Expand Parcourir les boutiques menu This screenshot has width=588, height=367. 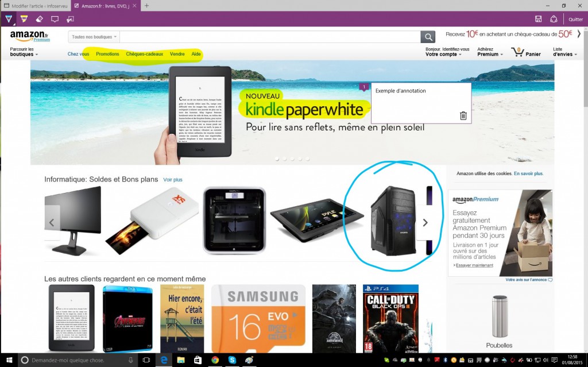24,52
